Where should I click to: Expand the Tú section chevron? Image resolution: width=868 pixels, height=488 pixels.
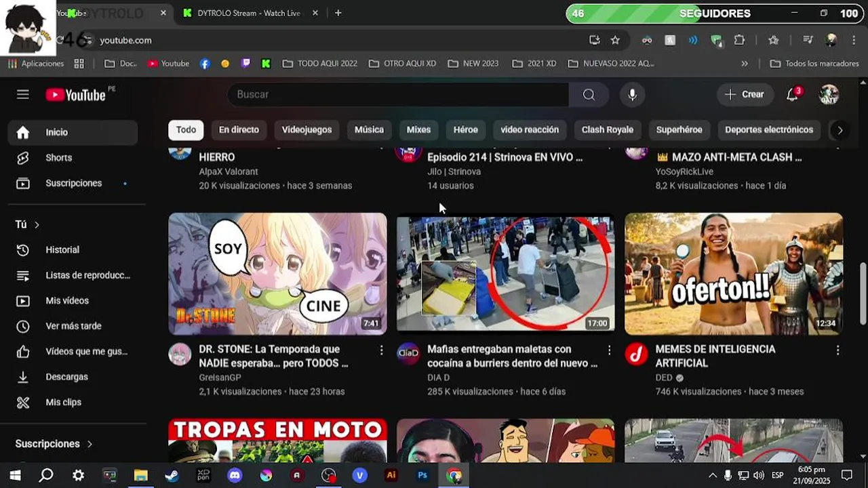[37, 224]
